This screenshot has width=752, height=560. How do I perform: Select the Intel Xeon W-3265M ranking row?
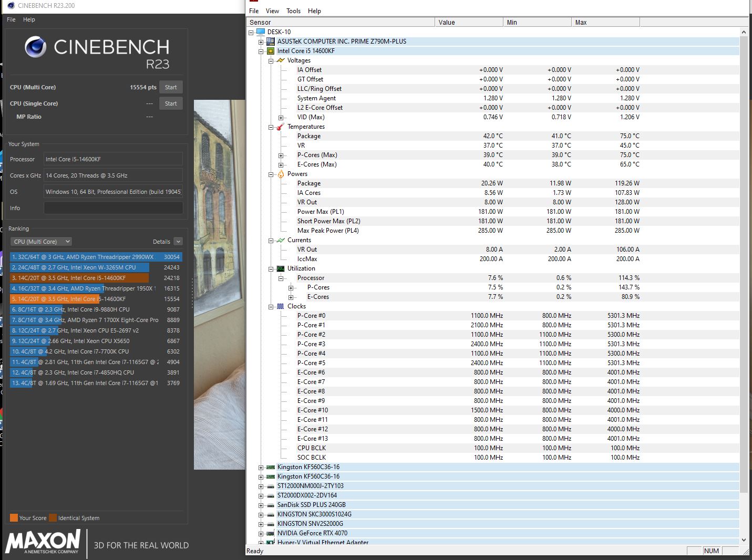point(96,267)
